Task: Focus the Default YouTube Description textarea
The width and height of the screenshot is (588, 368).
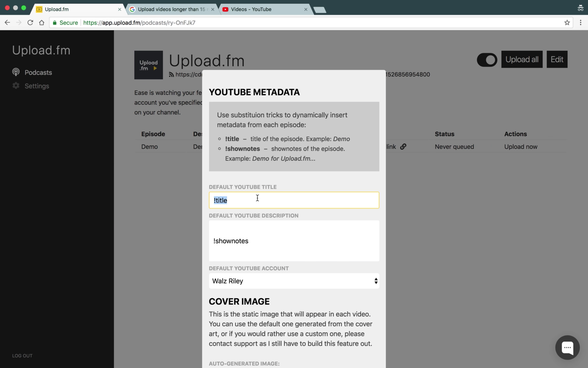Action: [294, 241]
